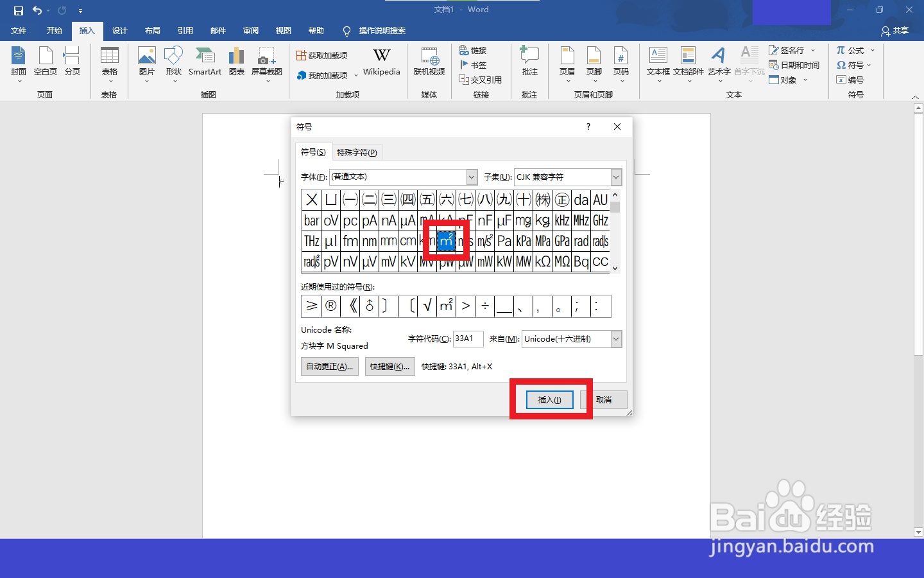Insert a text box
This screenshot has width=924, height=578.
coord(658,63)
